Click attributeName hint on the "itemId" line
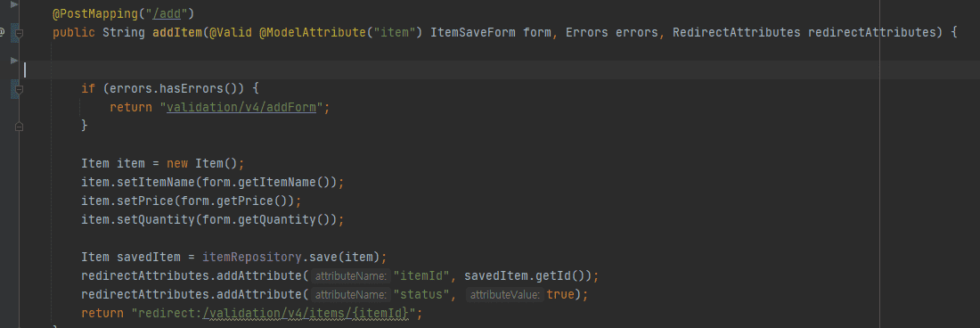The width and height of the screenshot is (980, 328). pyautogui.click(x=351, y=275)
